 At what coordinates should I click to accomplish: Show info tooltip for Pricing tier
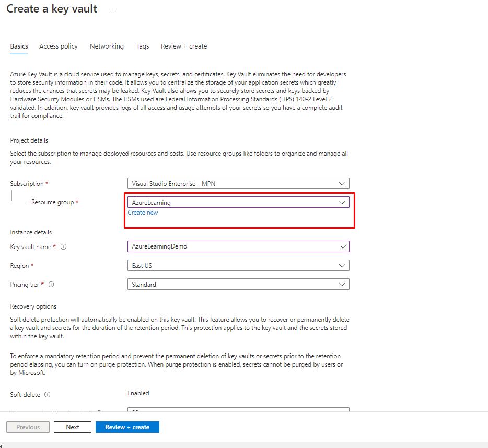(51, 285)
